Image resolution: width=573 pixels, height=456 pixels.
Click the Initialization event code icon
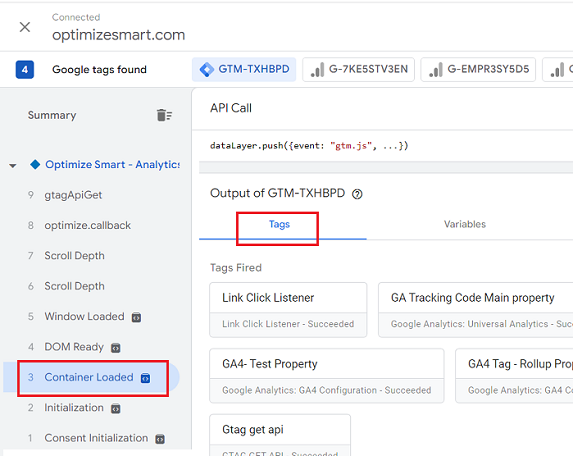(x=115, y=408)
